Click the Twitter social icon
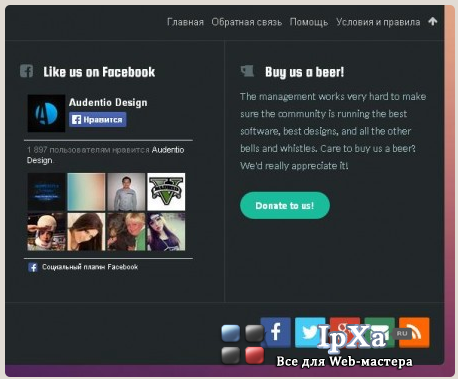The height and width of the screenshot is (379, 458). point(310,332)
